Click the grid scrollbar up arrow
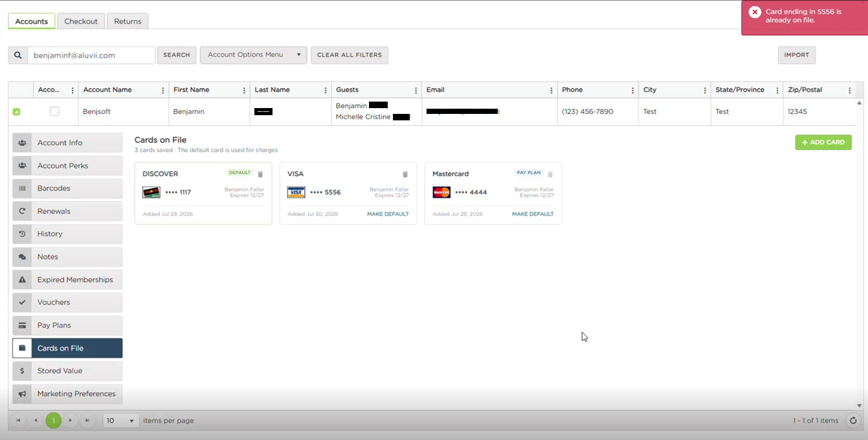The width and height of the screenshot is (868, 440). pyautogui.click(x=859, y=103)
